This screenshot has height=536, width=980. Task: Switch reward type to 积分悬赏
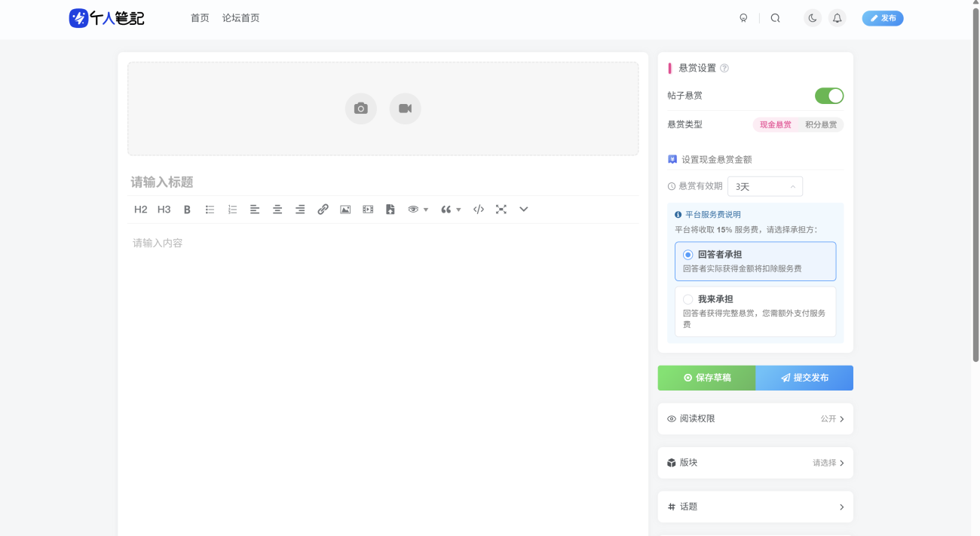820,124
